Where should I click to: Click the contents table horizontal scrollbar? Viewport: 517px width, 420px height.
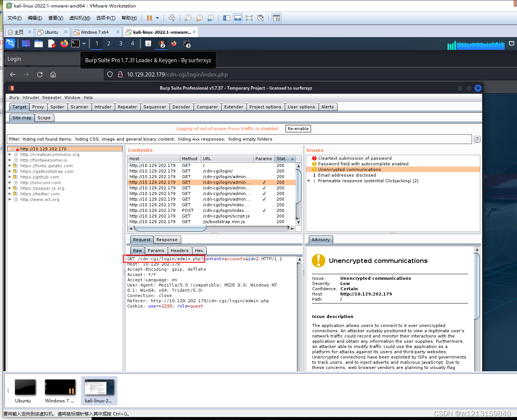click(x=212, y=228)
